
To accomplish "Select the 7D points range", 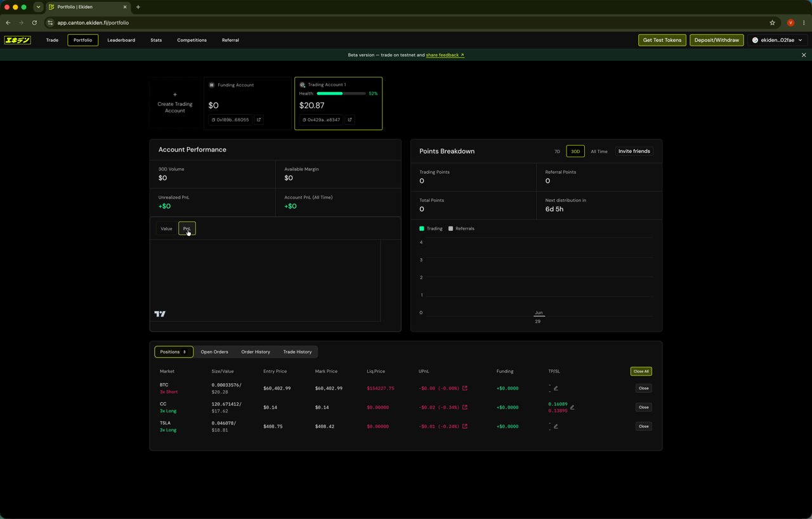I will coord(558,152).
